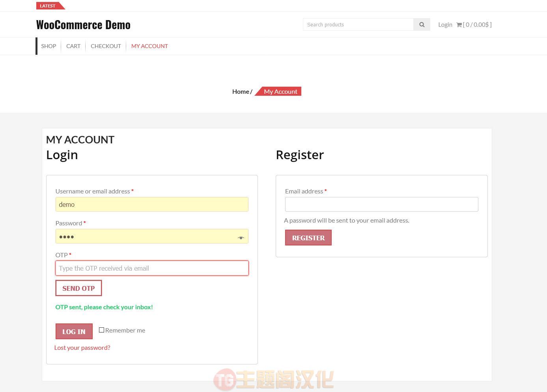The height and width of the screenshot is (392, 547).
Task: Click the LATEST tag label
Action: point(48,6)
